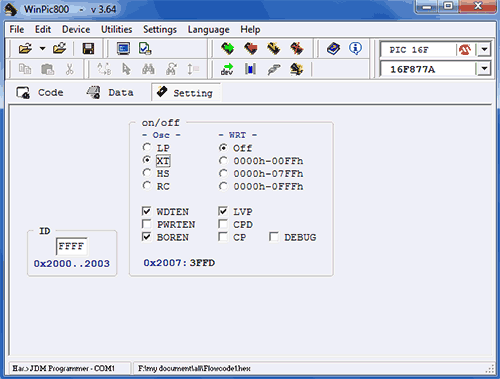
Task: Open the Settings menu
Action: point(160,29)
